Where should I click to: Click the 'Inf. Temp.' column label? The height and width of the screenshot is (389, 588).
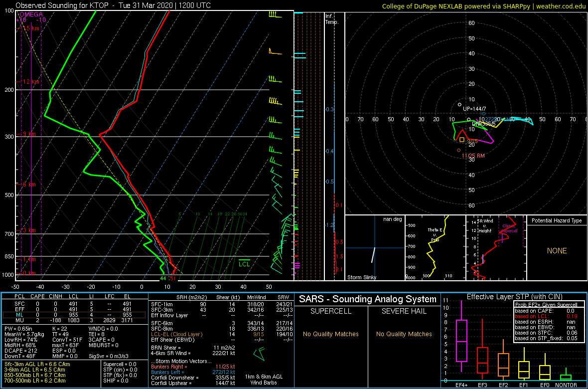[x=332, y=19]
